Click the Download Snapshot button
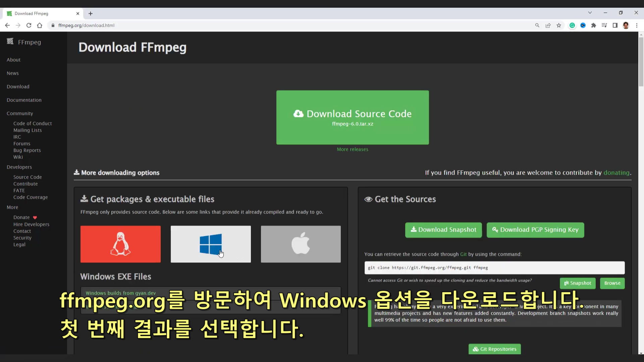Screen dimensions: 644x362 (x=443, y=230)
